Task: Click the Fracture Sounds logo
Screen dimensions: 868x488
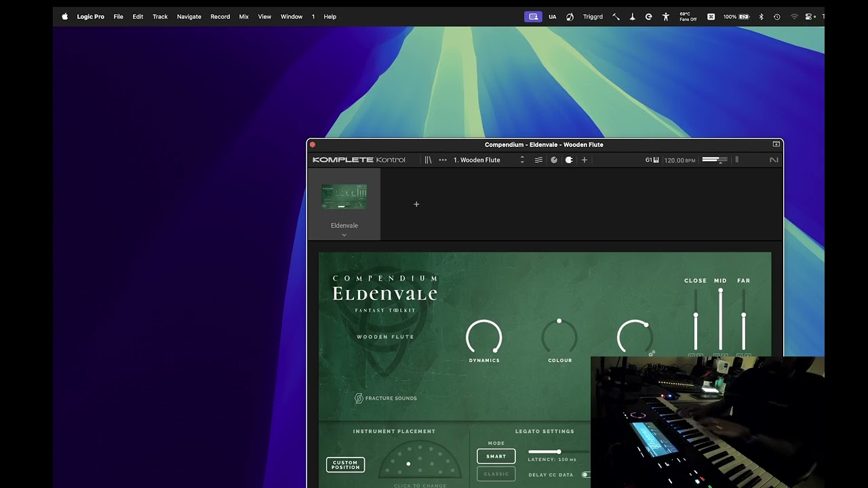Action: coord(385,398)
